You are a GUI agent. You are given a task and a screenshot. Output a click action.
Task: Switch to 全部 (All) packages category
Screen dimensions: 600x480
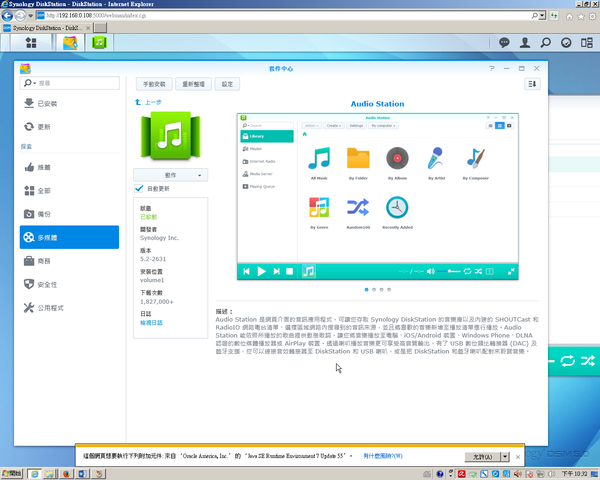[43, 190]
